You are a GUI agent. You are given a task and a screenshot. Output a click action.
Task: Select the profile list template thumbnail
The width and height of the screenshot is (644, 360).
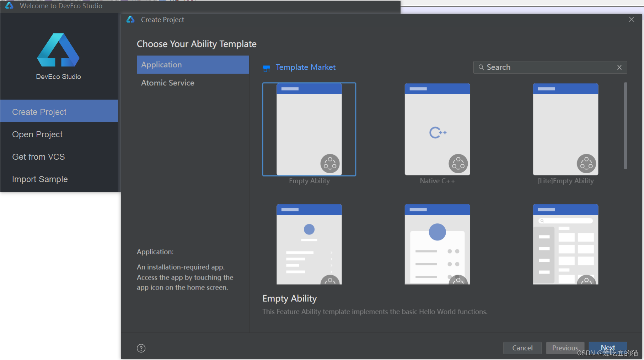pos(309,244)
